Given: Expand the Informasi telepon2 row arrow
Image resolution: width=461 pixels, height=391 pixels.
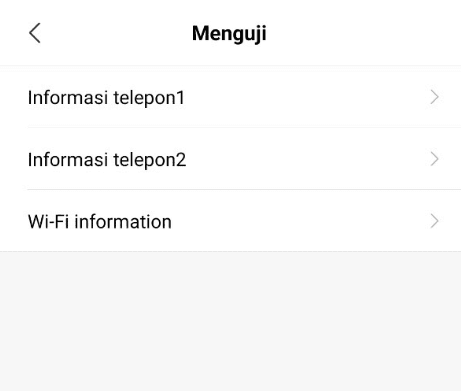Looking at the screenshot, I should [x=434, y=159].
